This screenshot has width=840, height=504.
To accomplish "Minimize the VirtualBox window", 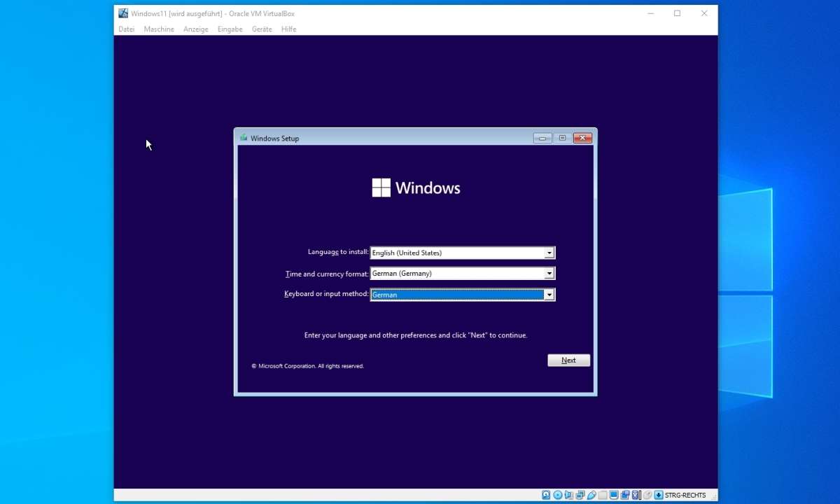I will (x=650, y=13).
